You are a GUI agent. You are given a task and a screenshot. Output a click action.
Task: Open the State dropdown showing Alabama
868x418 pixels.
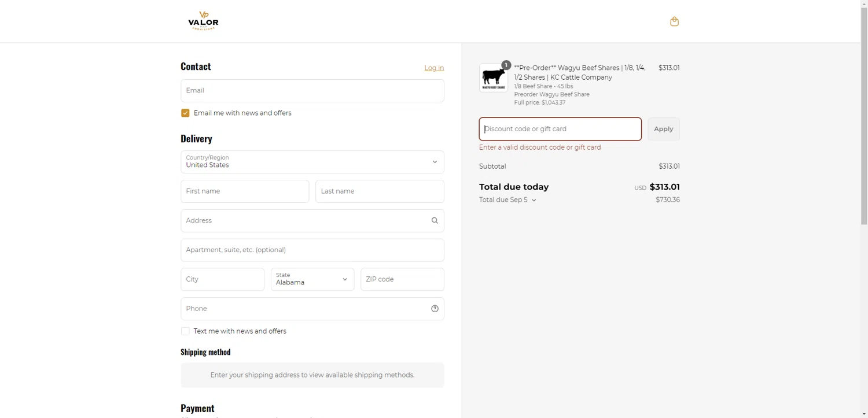pos(312,279)
